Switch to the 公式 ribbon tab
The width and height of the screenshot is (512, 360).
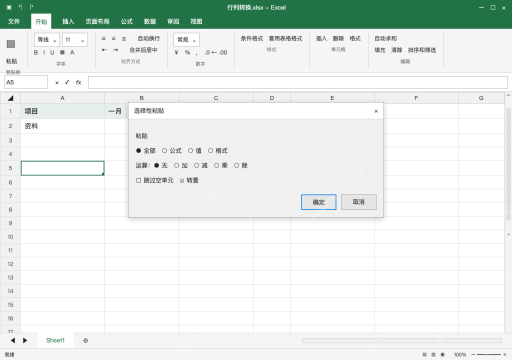coord(127,21)
